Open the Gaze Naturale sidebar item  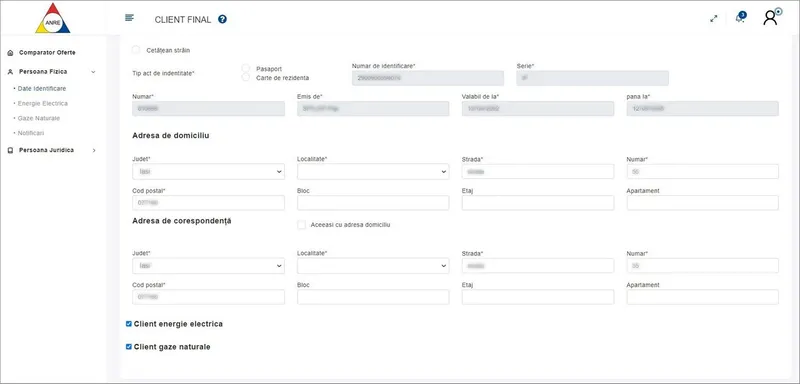pos(39,118)
